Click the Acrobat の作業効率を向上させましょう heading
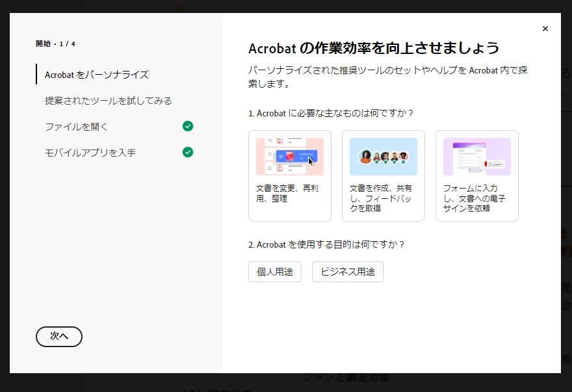 coord(374,48)
